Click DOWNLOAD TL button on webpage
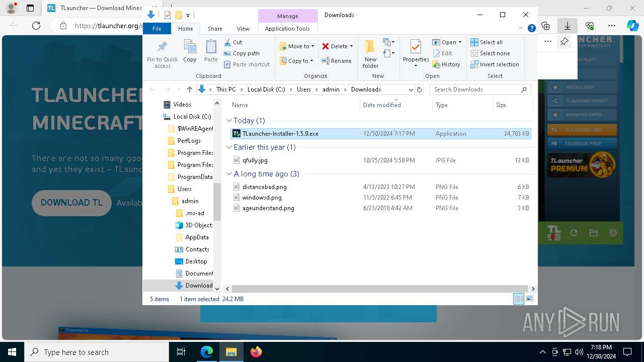 pos(71,203)
